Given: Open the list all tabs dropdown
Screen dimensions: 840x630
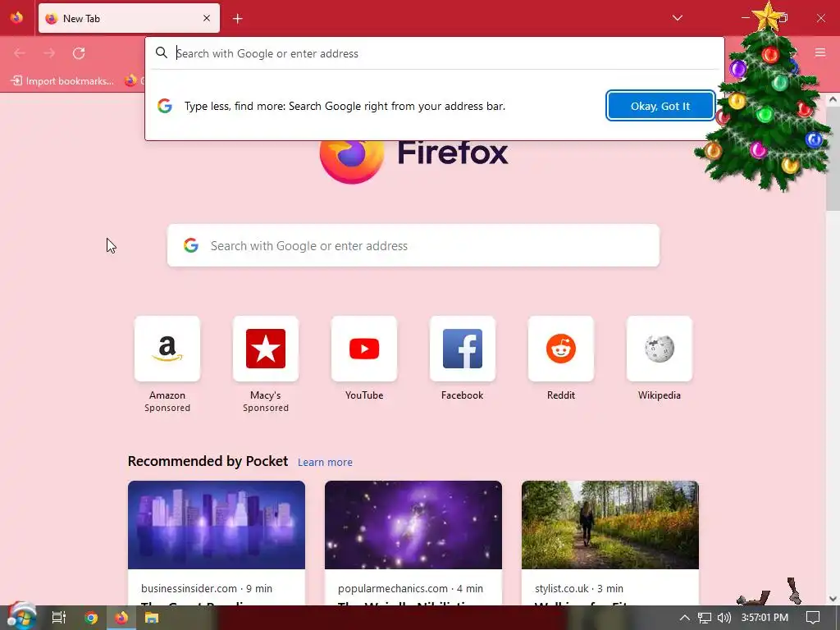Looking at the screenshot, I should tap(677, 18).
